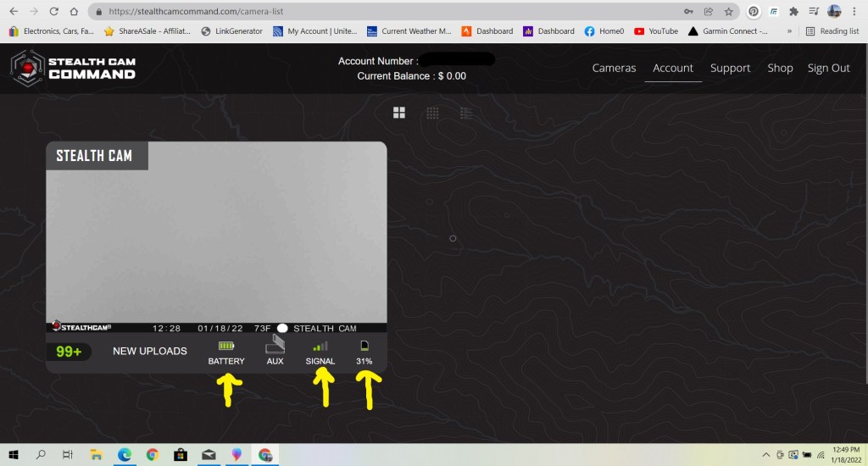Switch to large grid view

(x=399, y=113)
